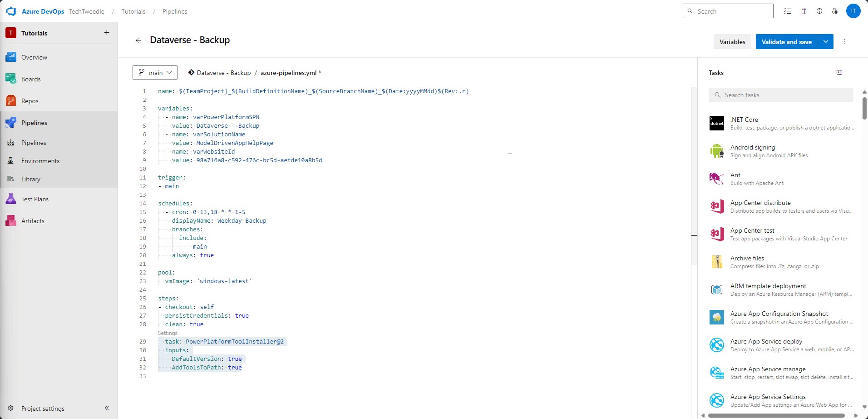Click the Validate and save button
This screenshot has height=419, width=868.
point(787,41)
